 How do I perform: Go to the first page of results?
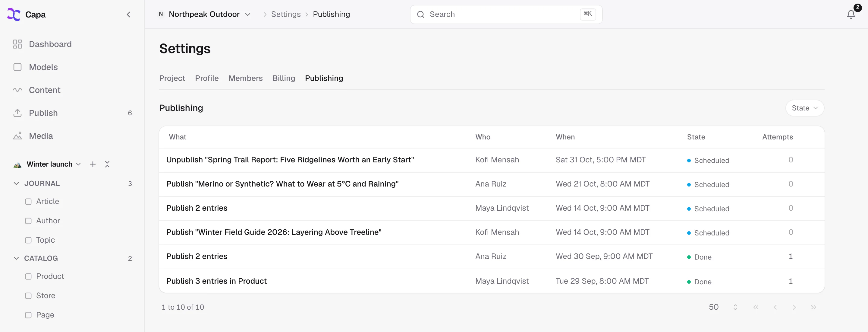[756, 307]
